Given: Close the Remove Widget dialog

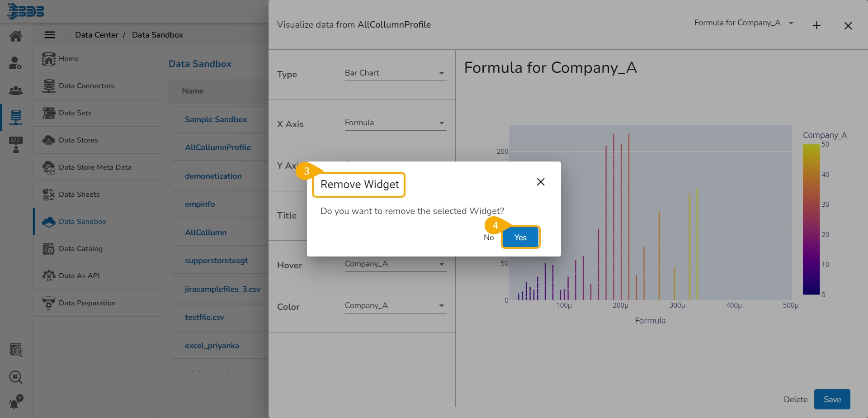Looking at the screenshot, I should click(541, 182).
